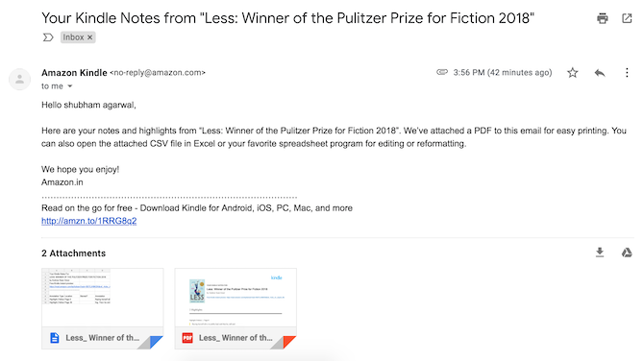Click the Amazon Kindle sender name
This screenshot has height=361, width=644.
coord(74,73)
